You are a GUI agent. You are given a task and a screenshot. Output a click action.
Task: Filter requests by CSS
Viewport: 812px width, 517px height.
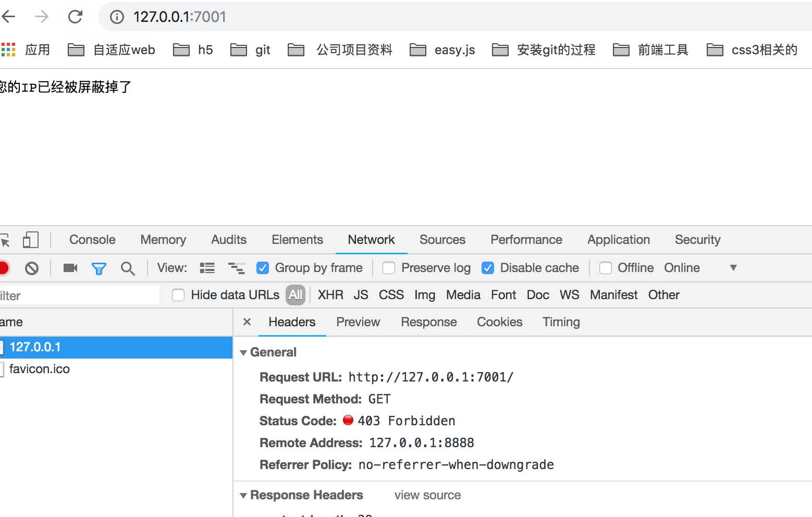pyautogui.click(x=391, y=295)
